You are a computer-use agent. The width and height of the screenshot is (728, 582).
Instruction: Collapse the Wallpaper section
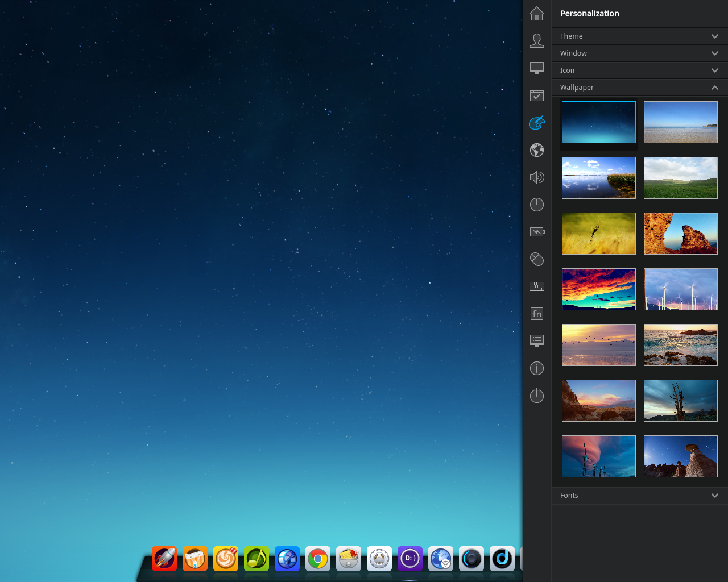point(639,88)
